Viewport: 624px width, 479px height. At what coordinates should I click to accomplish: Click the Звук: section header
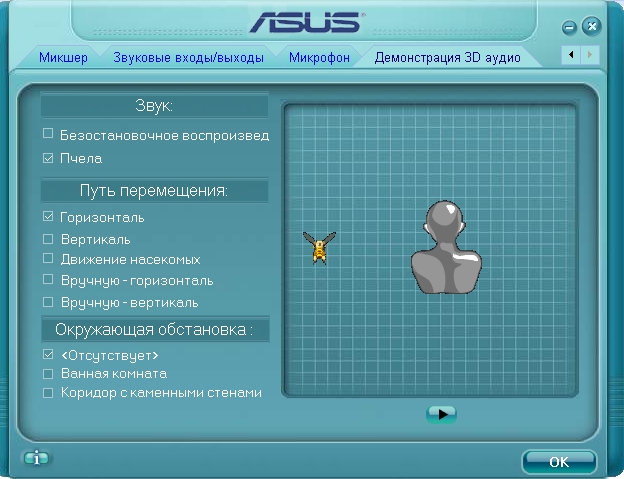point(154,105)
